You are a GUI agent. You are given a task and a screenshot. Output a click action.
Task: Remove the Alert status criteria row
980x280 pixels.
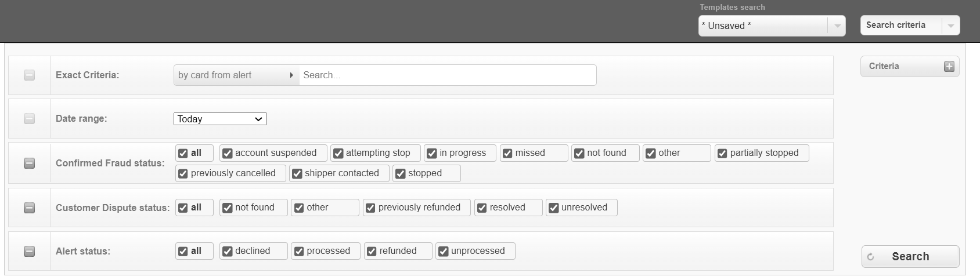tap(29, 251)
